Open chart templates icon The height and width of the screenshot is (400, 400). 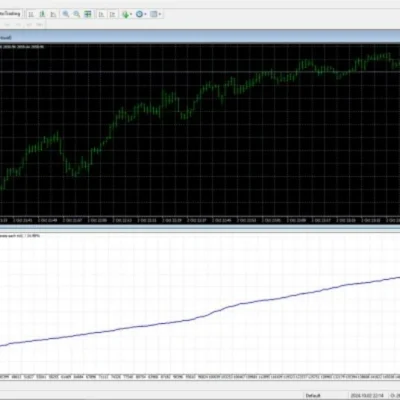click(153, 14)
